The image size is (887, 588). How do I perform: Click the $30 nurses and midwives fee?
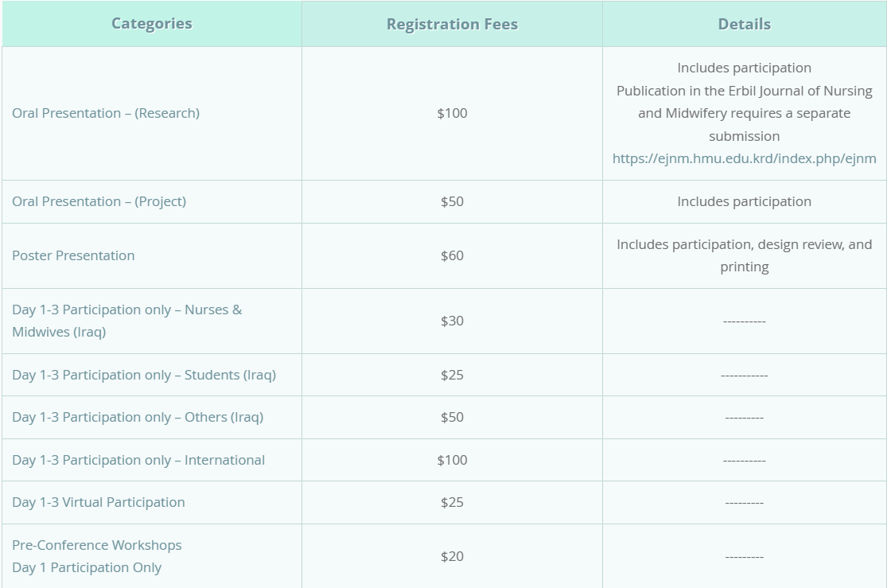(x=452, y=321)
